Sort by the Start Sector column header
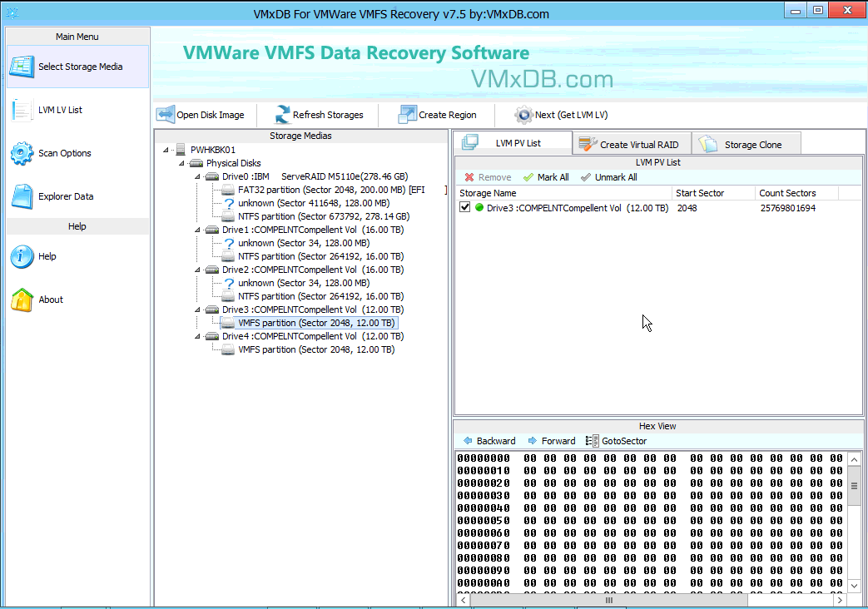868x609 pixels. [713, 193]
